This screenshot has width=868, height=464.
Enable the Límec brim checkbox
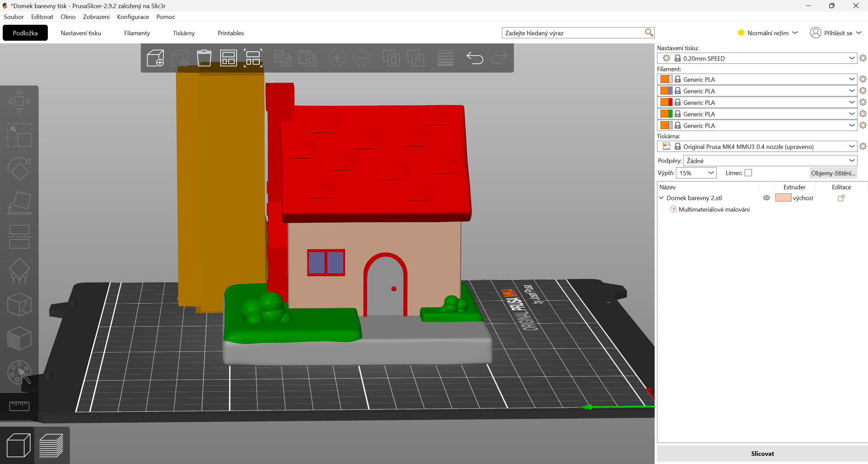pos(748,173)
